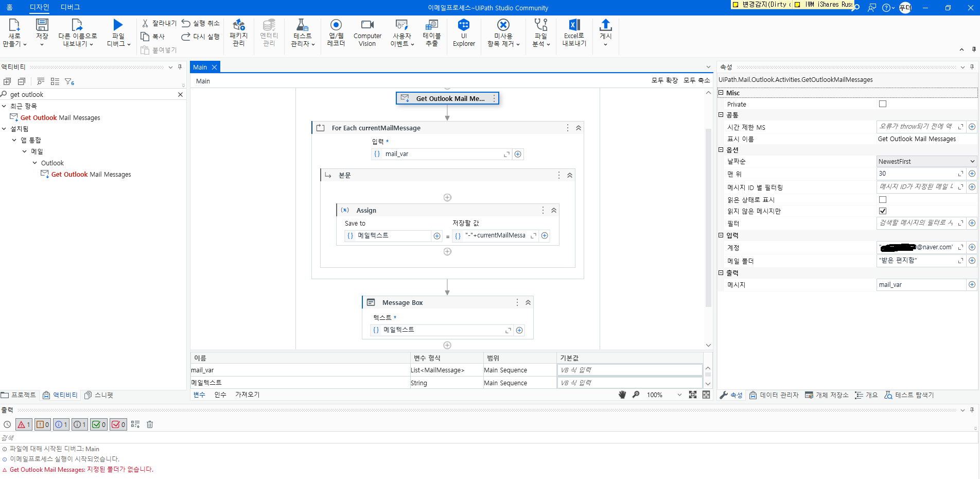Image resolution: width=980 pixels, height=479 pixels.
Task: Open Analyze File tool
Action: pos(541,24)
